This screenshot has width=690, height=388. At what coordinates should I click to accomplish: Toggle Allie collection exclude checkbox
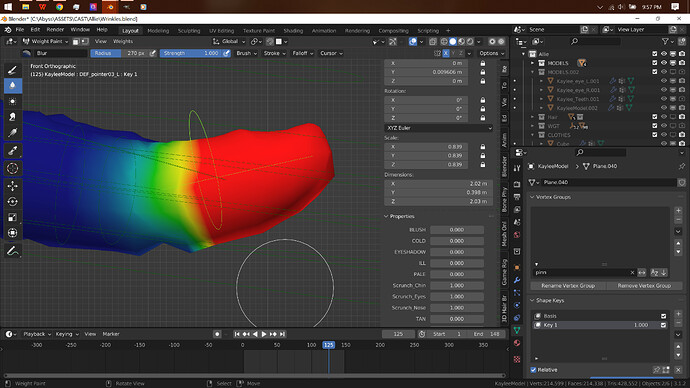pyautogui.click(x=655, y=54)
